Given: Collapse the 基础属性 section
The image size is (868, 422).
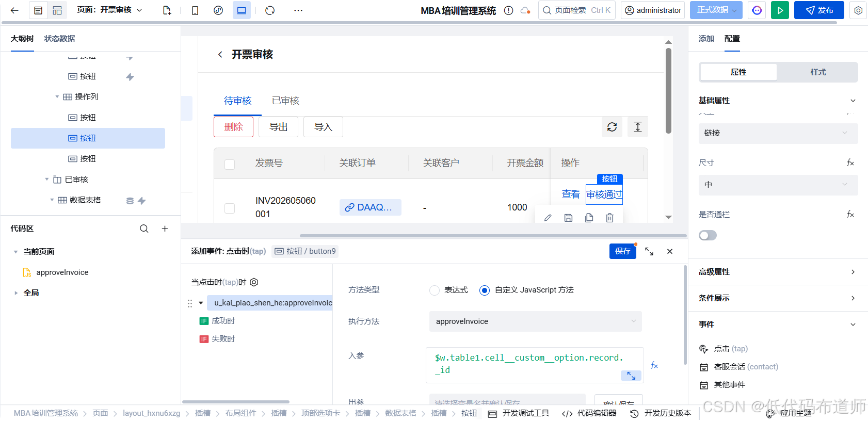Looking at the screenshot, I should pos(853,101).
